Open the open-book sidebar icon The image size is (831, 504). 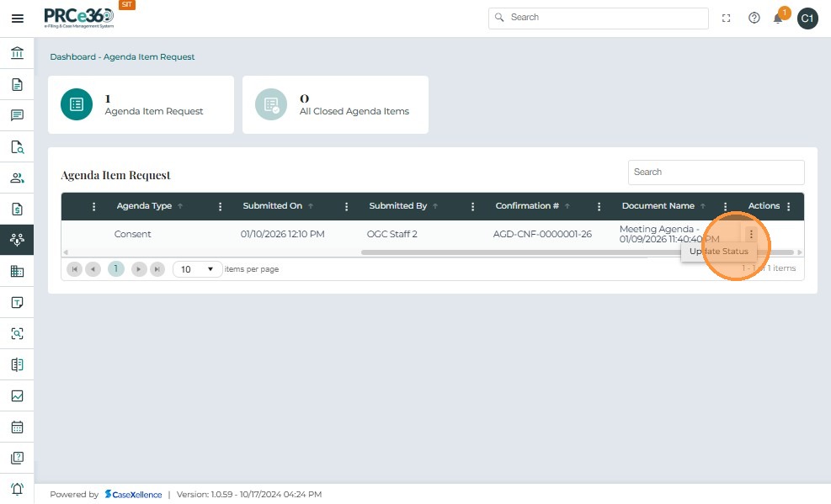point(17,364)
